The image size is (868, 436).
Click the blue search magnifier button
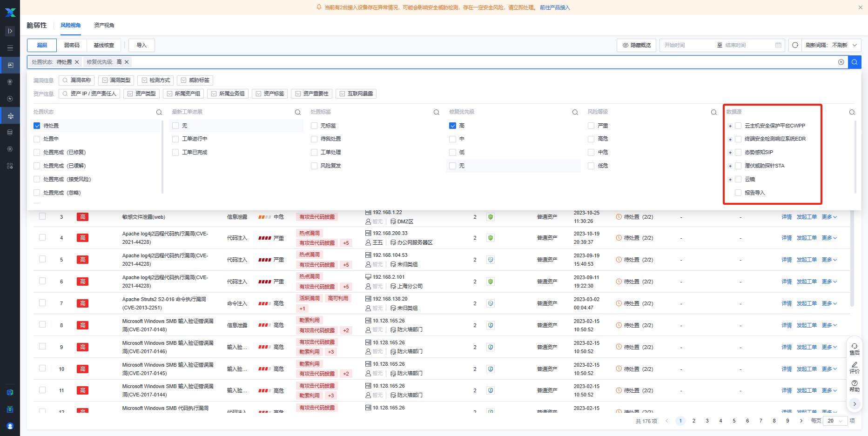855,62
